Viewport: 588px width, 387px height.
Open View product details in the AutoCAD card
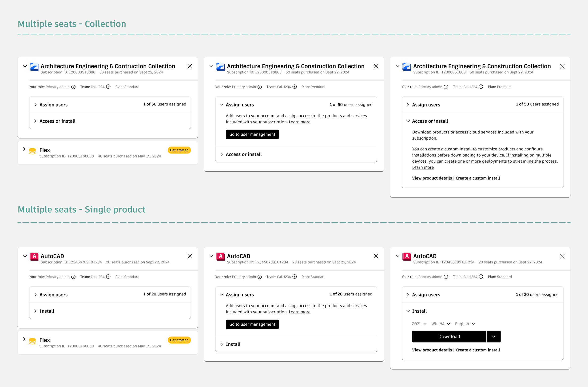pos(432,350)
